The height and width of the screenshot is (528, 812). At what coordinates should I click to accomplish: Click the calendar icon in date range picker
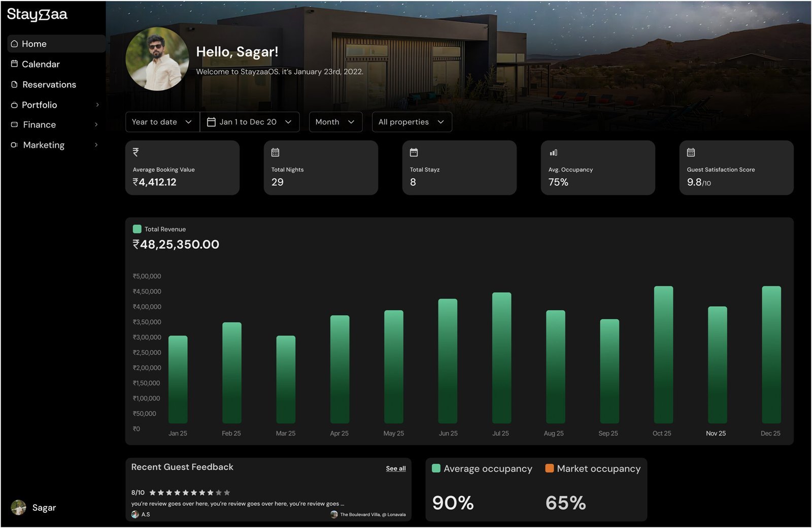coord(211,122)
